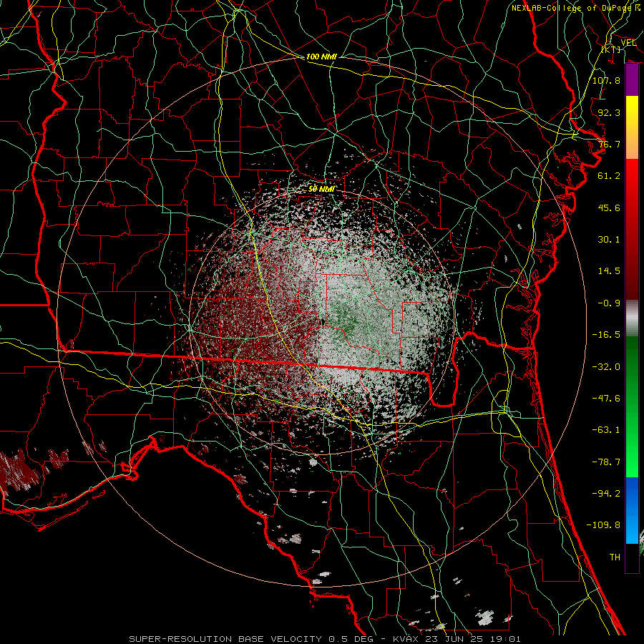
Task: Click the VEL legend title
Action: pos(628,43)
